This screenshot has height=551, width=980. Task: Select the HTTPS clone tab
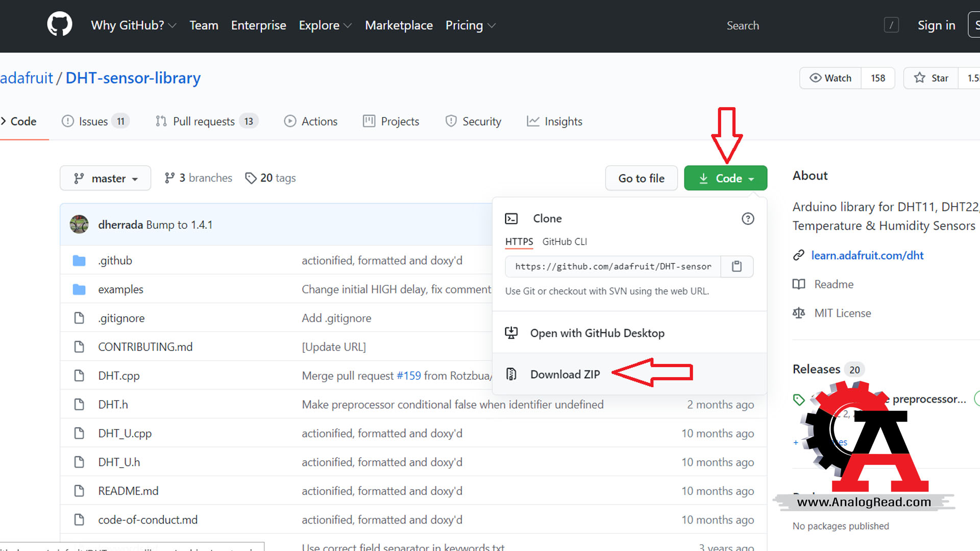pos(519,242)
